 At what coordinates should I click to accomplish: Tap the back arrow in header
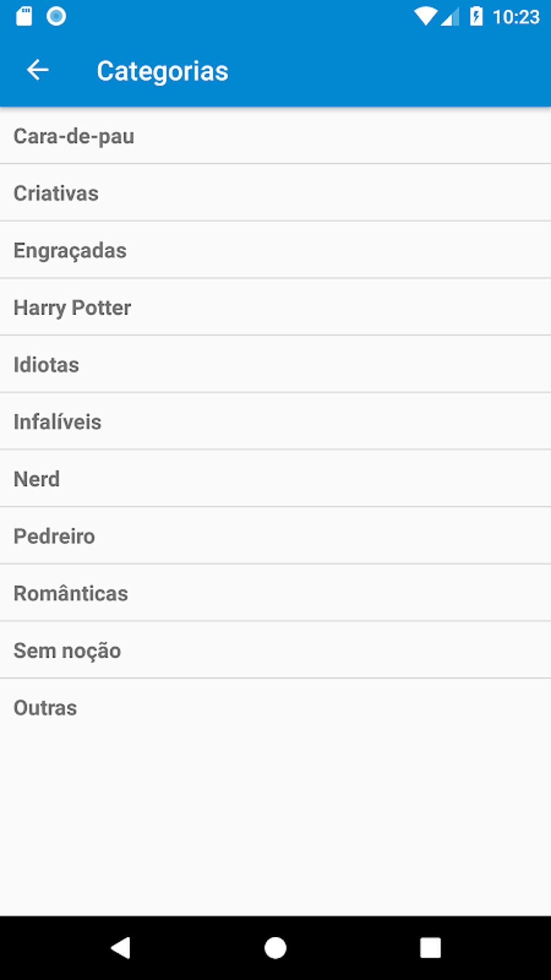(38, 70)
